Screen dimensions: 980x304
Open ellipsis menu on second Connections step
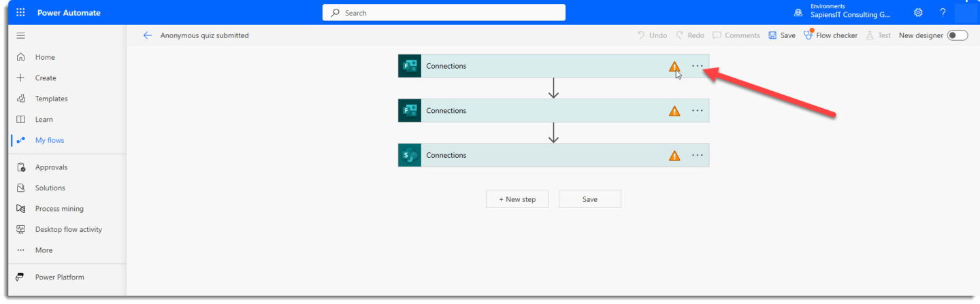pos(697,111)
